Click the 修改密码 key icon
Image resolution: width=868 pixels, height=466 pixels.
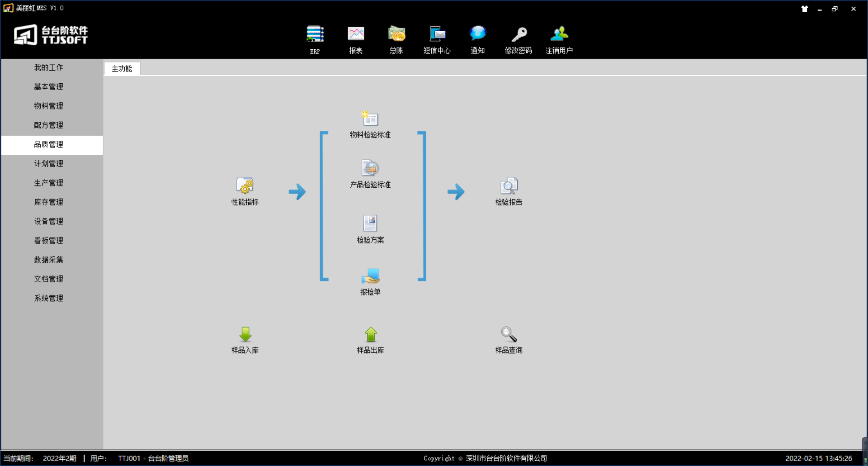(x=519, y=35)
